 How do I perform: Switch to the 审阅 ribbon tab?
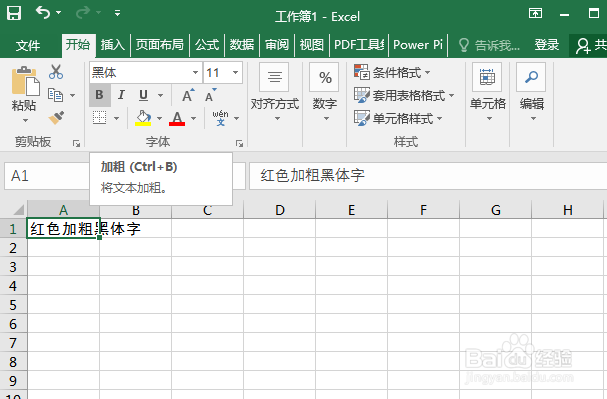(x=277, y=45)
